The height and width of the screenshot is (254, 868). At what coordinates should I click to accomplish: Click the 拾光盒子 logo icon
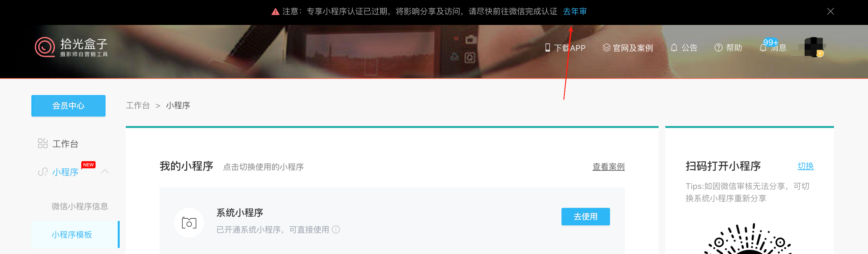tap(45, 47)
